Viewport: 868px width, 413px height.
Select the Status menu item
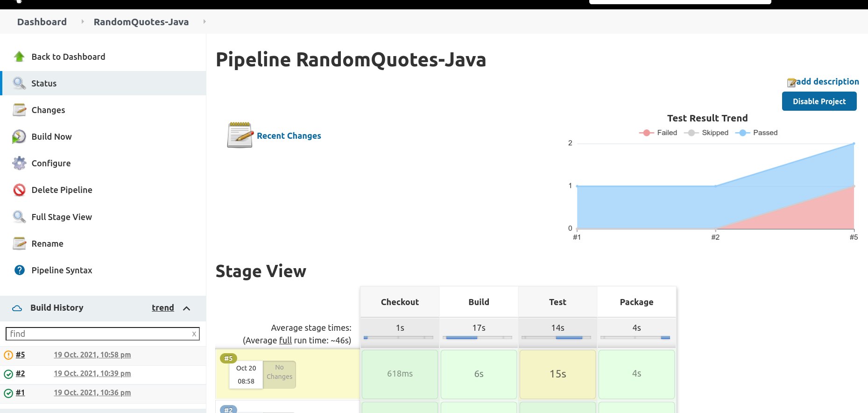(x=104, y=83)
